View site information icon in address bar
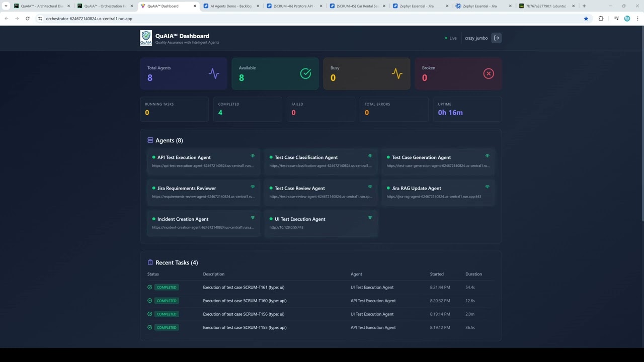Screen dimensions: 644x362 pos(40,19)
